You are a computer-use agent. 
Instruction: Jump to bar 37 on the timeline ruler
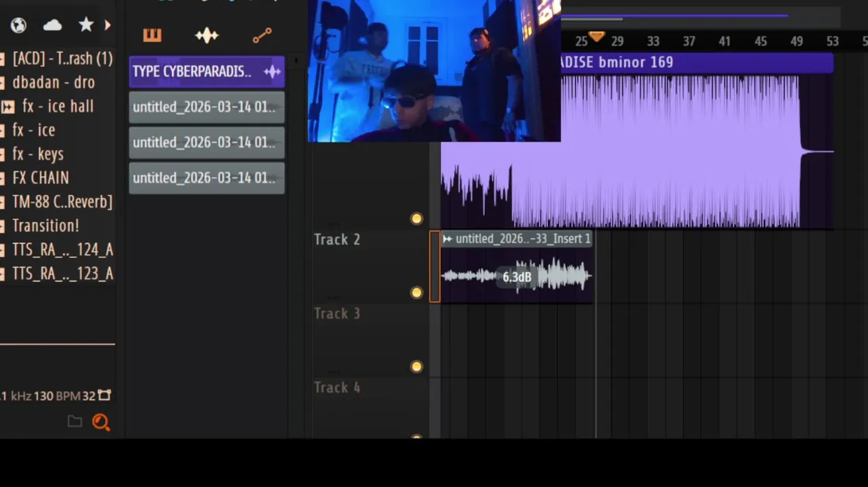689,41
